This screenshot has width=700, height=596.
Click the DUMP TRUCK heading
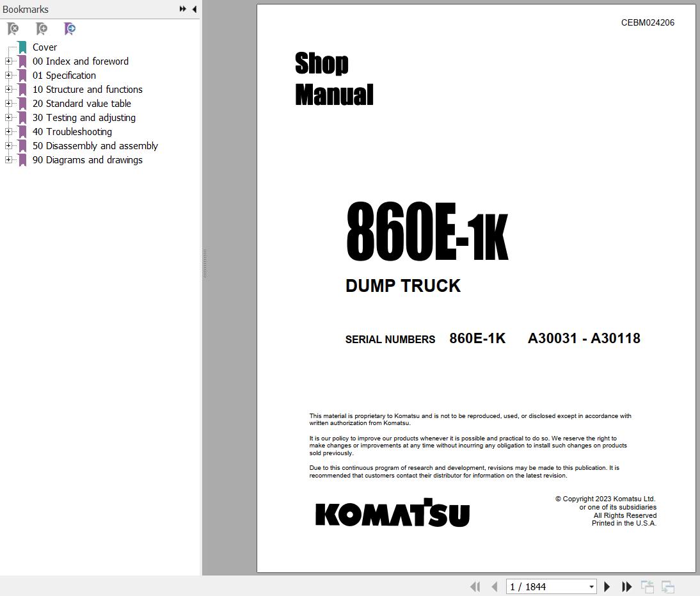[402, 286]
